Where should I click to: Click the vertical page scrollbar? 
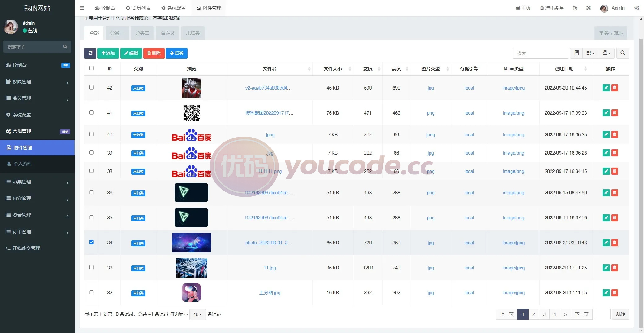(641, 183)
